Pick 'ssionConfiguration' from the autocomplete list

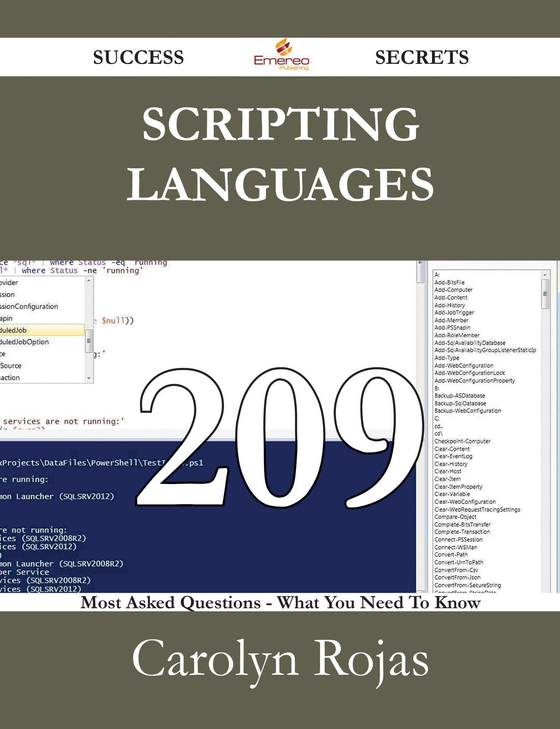pos(29,307)
